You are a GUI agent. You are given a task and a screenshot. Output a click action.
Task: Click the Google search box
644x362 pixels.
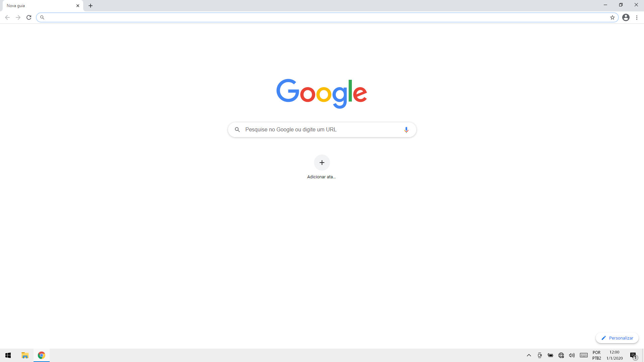tap(322, 130)
